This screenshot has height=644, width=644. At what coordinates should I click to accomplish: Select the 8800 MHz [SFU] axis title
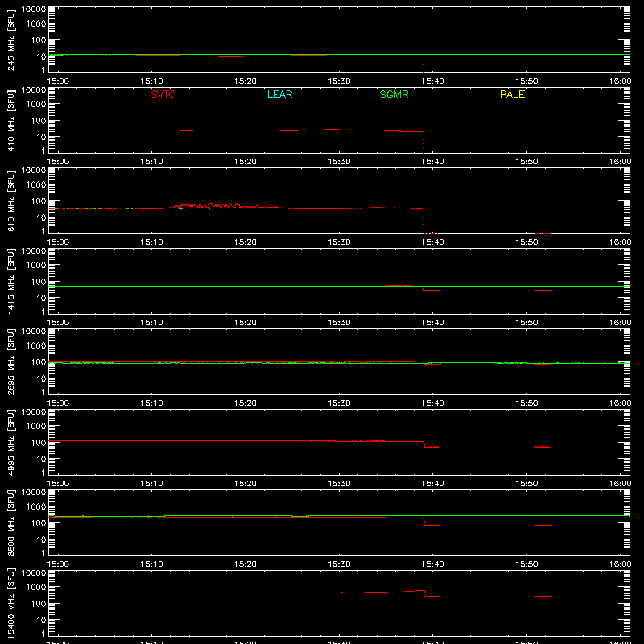click(10, 522)
